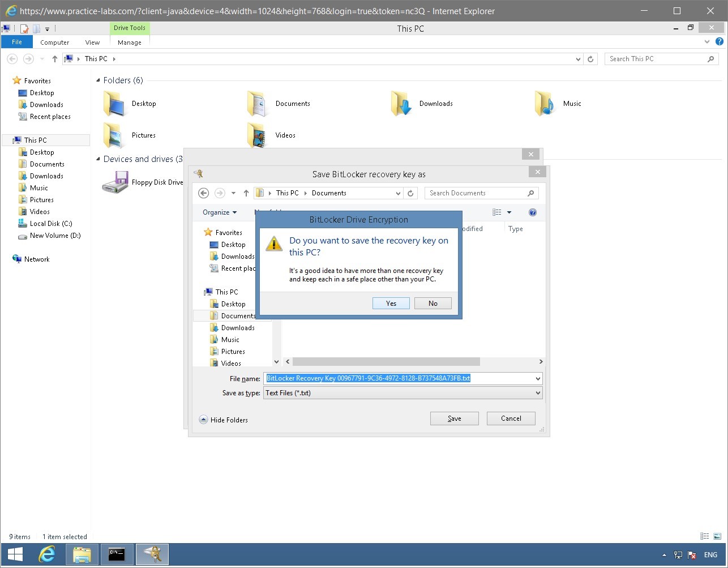Click the Hide Folders toggle
Screen dimensions: 728x568
tap(225, 420)
